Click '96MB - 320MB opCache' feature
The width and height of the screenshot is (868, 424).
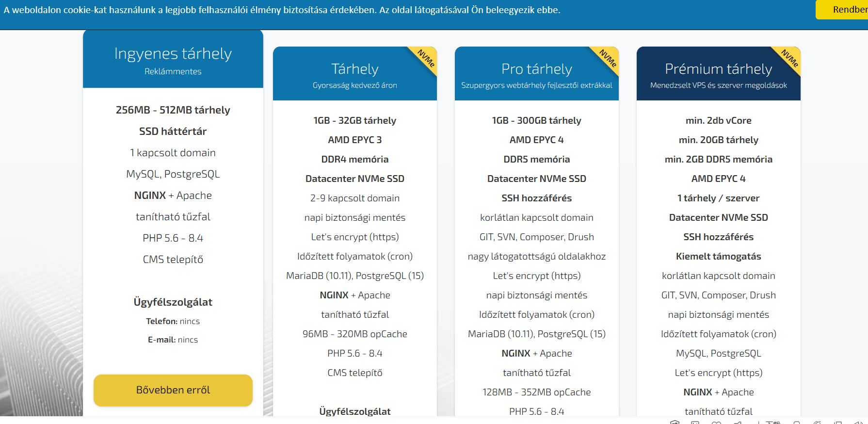pos(354,334)
